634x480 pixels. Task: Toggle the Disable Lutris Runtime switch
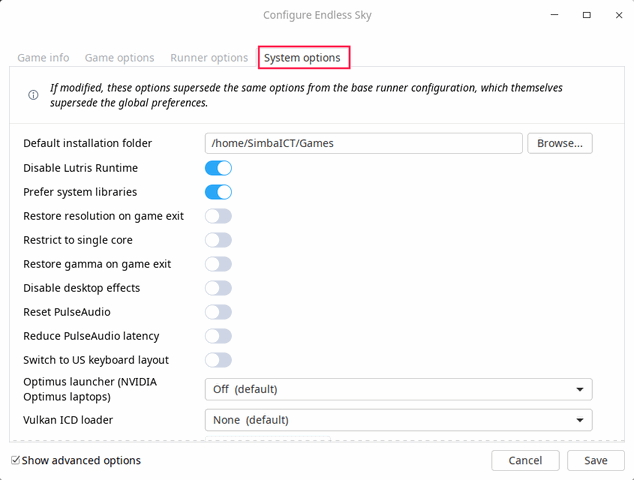[218, 168]
